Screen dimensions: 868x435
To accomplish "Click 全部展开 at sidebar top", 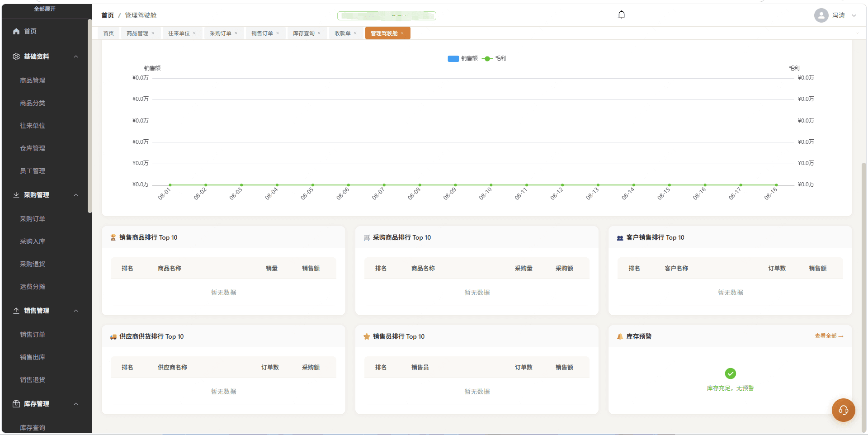I will pyautogui.click(x=45, y=9).
